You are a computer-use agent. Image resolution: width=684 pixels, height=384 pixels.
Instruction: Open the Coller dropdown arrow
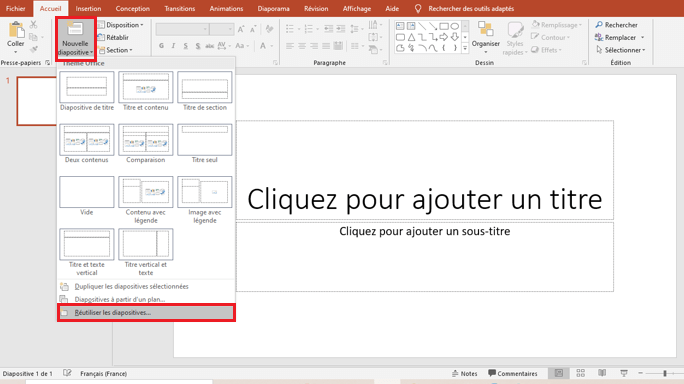point(16,52)
